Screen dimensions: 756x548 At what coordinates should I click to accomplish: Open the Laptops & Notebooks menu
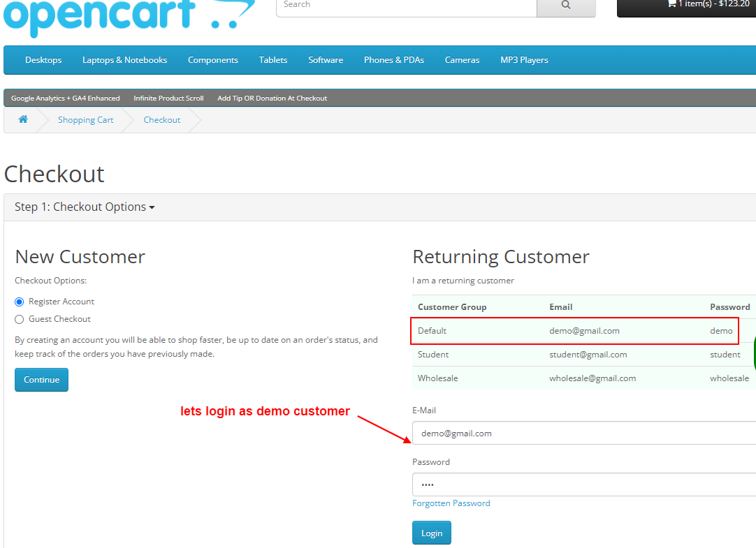click(x=124, y=60)
